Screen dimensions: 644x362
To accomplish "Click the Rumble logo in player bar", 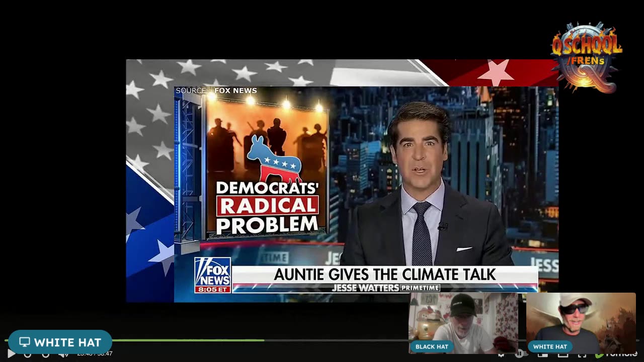I will tap(616, 354).
